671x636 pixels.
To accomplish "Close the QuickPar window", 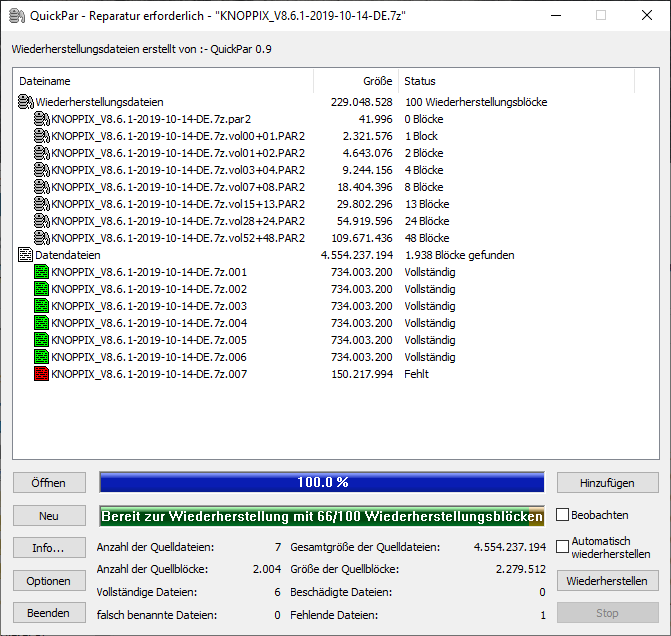I will (x=647, y=15).
